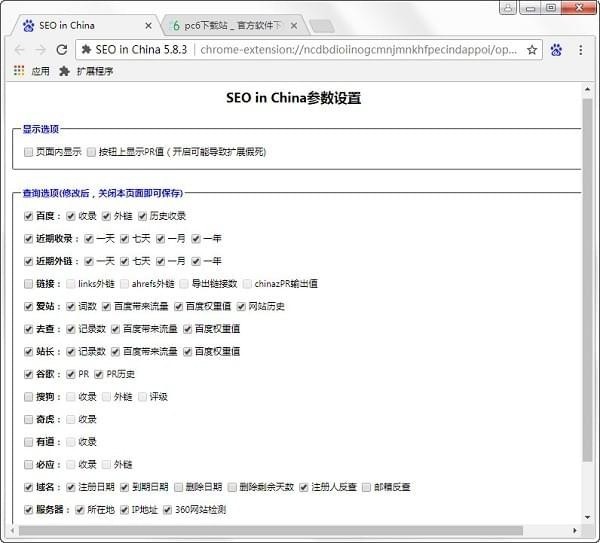Uncheck 站长 百度权重值 checkbox
Image resolution: width=600 pixels, height=543 pixels.
click(187, 352)
